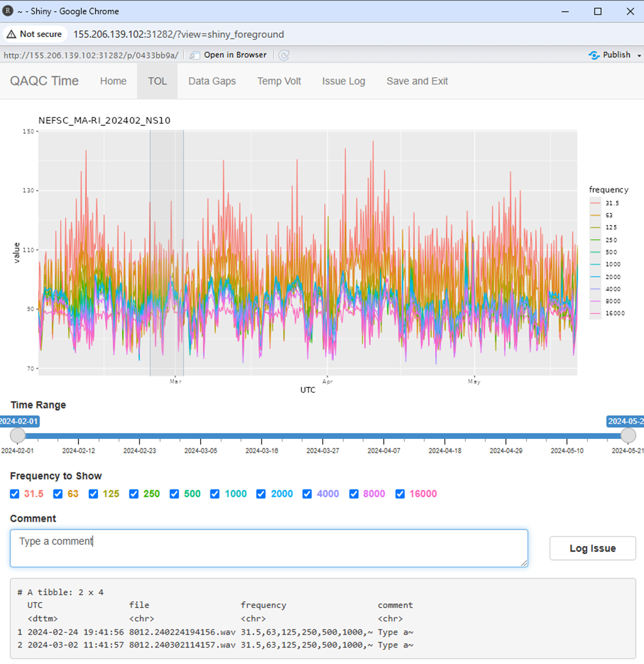Uncheck the 31.5 frequency checkbox
Viewport: 644px width, 664px height.
pyautogui.click(x=15, y=494)
